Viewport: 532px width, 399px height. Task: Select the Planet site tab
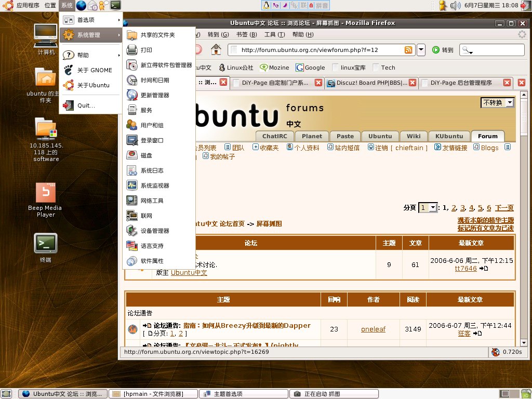pyautogui.click(x=312, y=137)
